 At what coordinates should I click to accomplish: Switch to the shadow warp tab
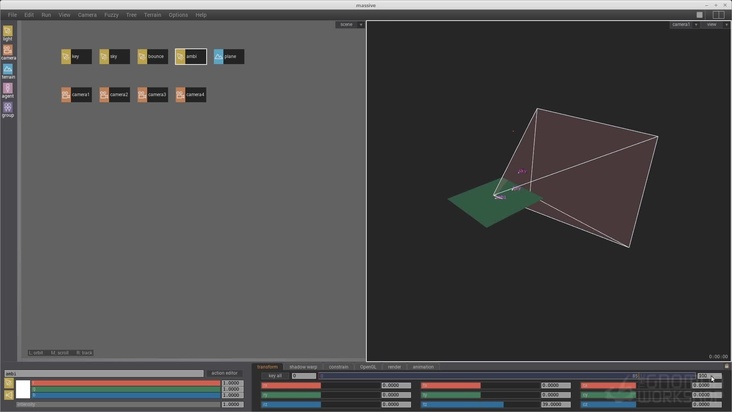(x=303, y=367)
